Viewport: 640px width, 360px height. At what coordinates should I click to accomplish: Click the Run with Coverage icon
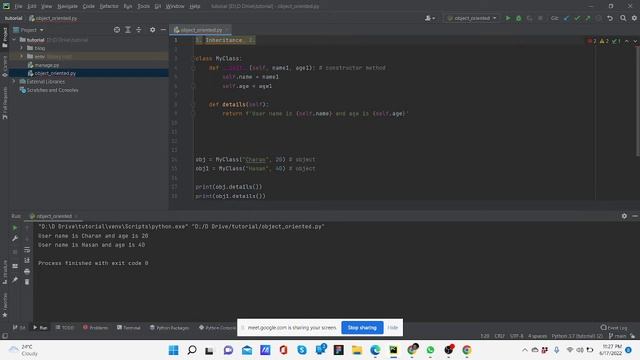point(529,18)
